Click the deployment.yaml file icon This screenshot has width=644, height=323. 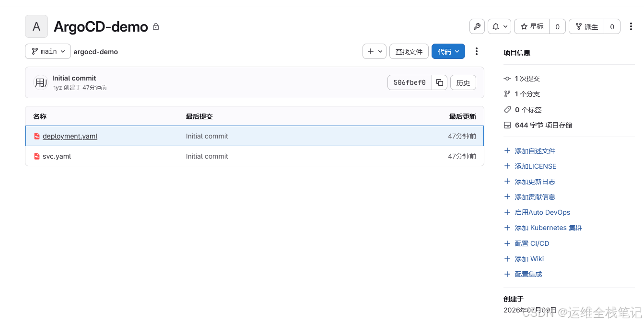point(37,136)
